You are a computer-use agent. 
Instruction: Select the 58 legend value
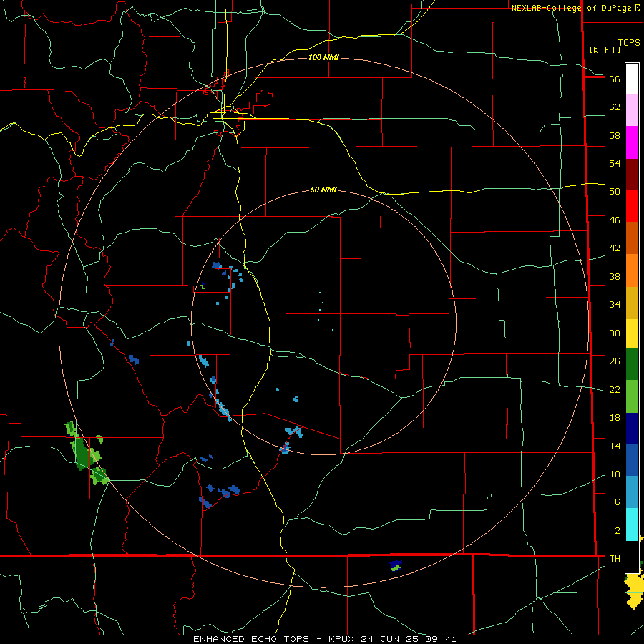click(615, 135)
